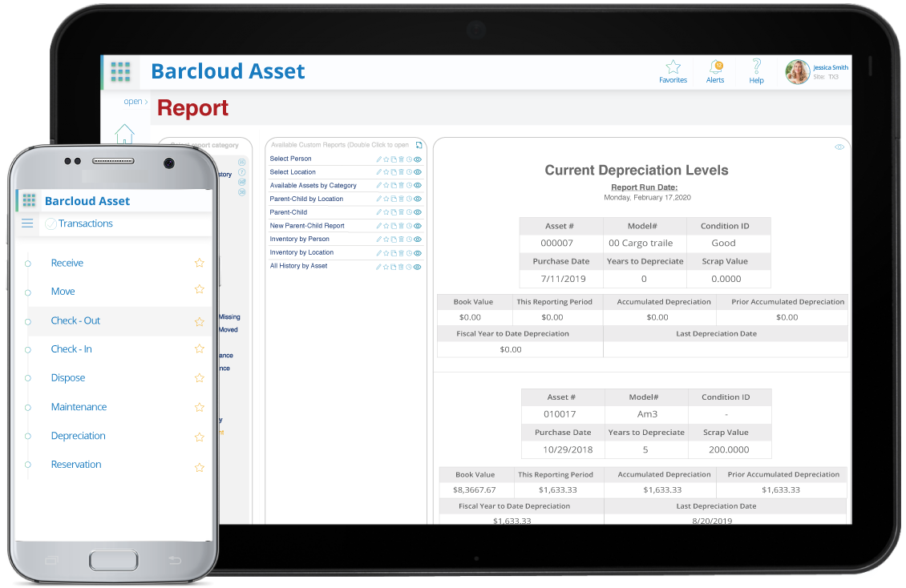906x588 pixels.
Task: Open Favorites in the tablet header
Action: pos(673,72)
